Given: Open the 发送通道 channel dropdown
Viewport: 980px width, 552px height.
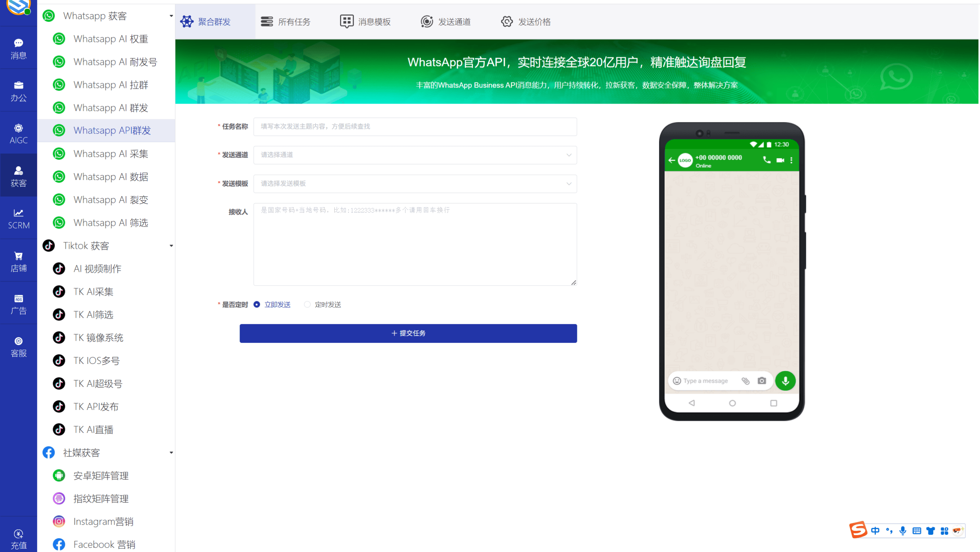Looking at the screenshot, I should [x=415, y=155].
